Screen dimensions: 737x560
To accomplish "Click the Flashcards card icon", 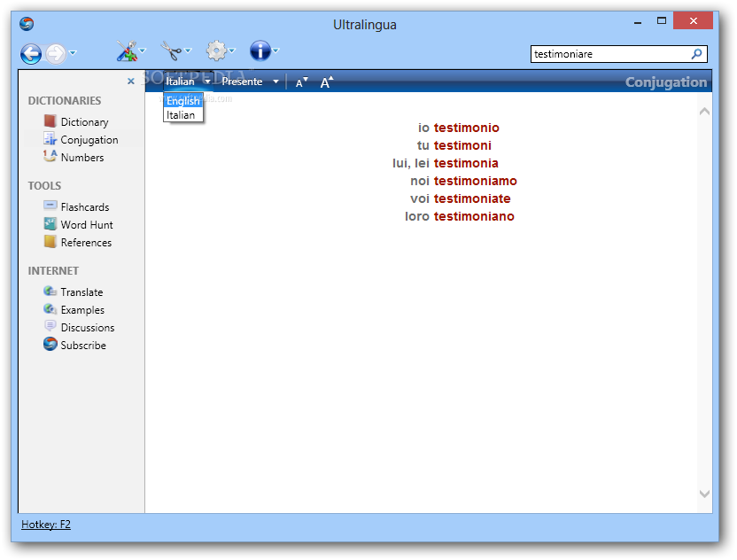I will (50, 206).
